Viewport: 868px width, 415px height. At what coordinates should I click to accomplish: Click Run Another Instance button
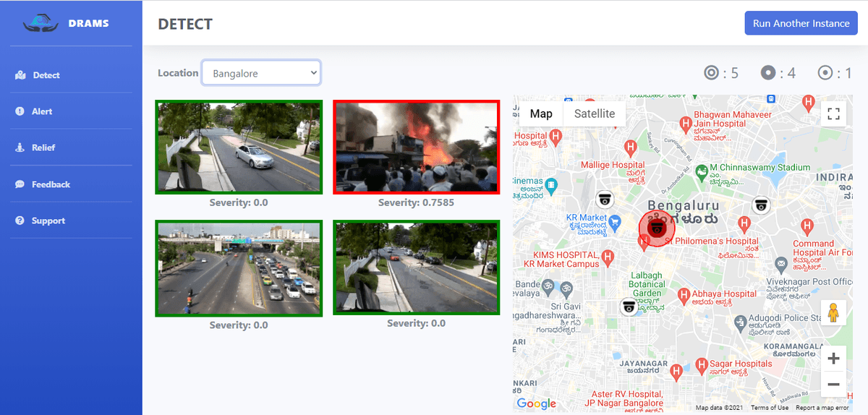(801, 23)
